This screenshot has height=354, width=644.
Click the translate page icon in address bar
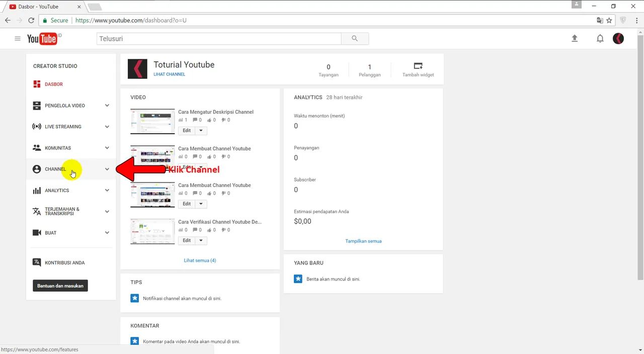click(600, 21)
